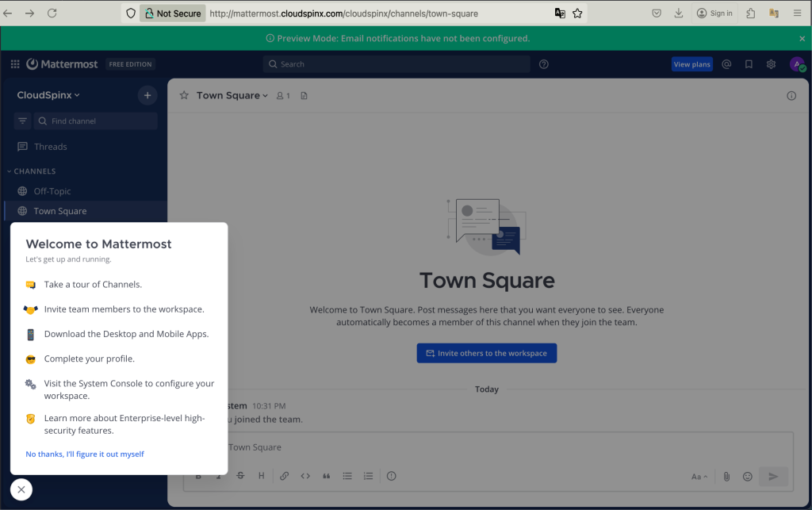812x510 pixels.
Task: Open the emoji picker in the message box
Action: 747,476
